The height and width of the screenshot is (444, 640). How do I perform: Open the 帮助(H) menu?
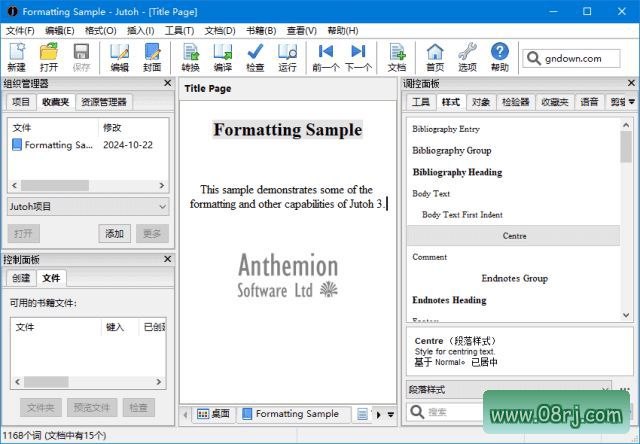click(x=343, y=31)
